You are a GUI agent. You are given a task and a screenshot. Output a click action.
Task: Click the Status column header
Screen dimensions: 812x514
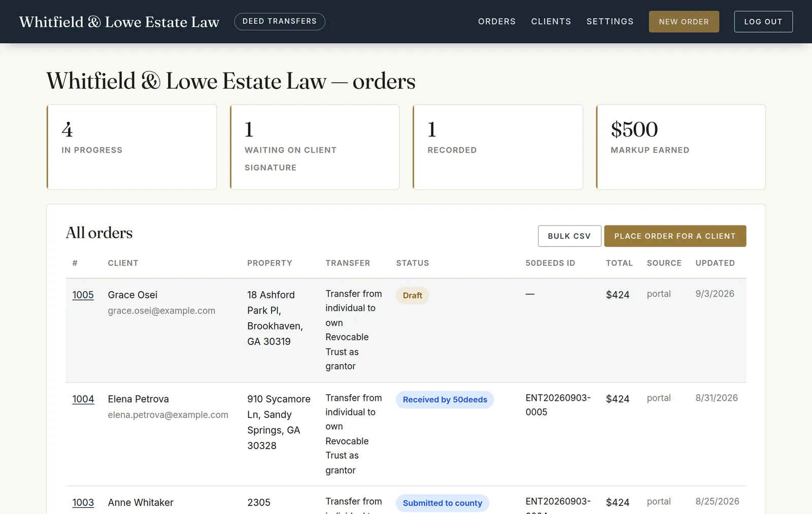coord(412,263)
